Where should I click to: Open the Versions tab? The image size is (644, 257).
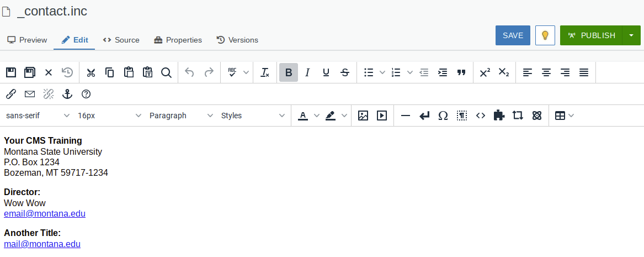pyautogui.click(x=237, y=40)
